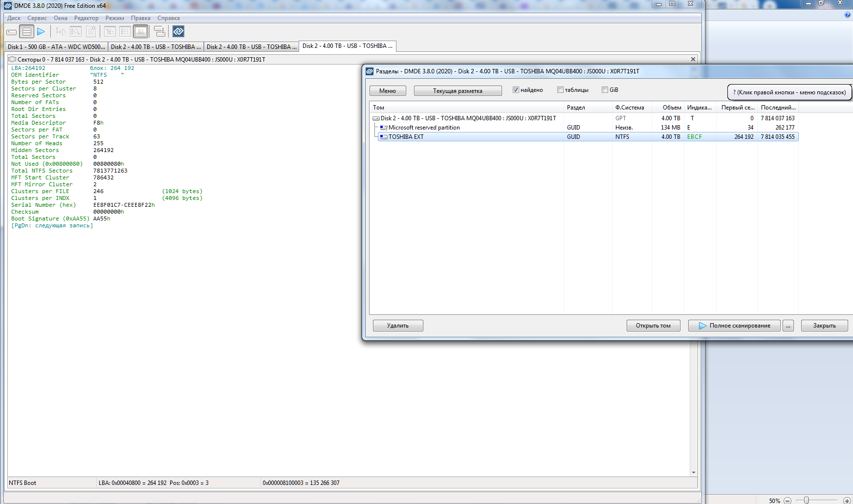Switch to Disk 1 - 500 GB tab
The width and height of the screenshot is (853, 504).
[x=56, y=47]
